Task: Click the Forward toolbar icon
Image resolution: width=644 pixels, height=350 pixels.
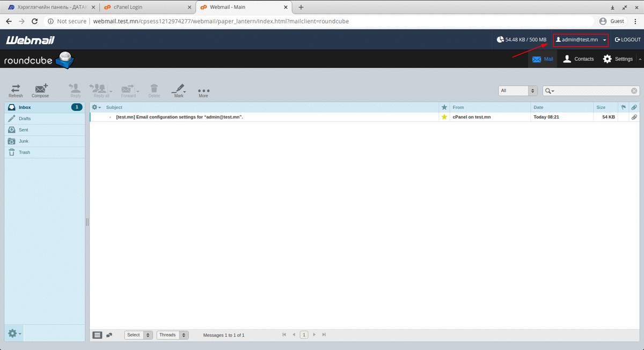Action: point(128,90)
